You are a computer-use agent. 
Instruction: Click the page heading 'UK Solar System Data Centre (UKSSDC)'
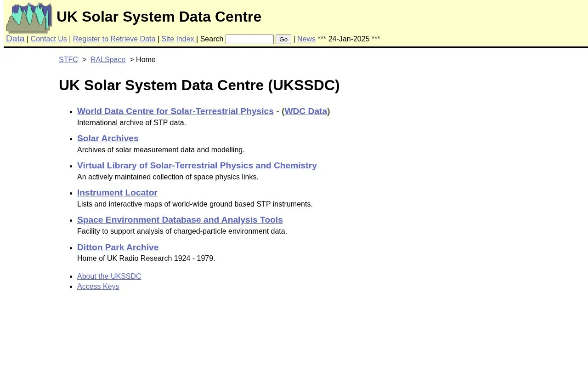tap(199, 86)
